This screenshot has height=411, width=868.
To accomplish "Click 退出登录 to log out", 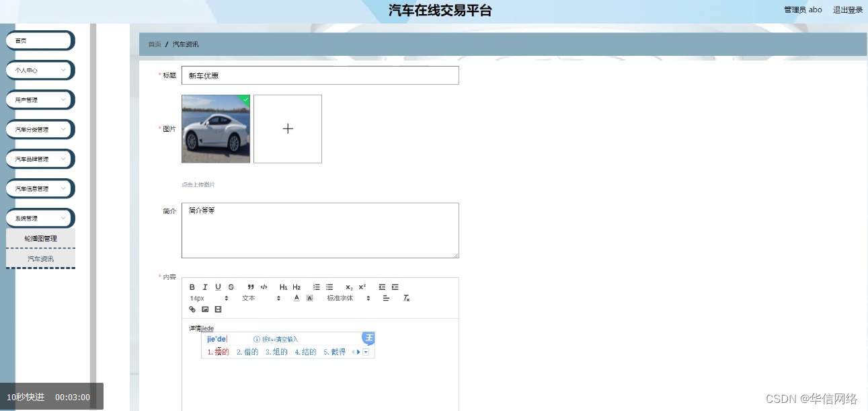I will (x=848, y=9).
